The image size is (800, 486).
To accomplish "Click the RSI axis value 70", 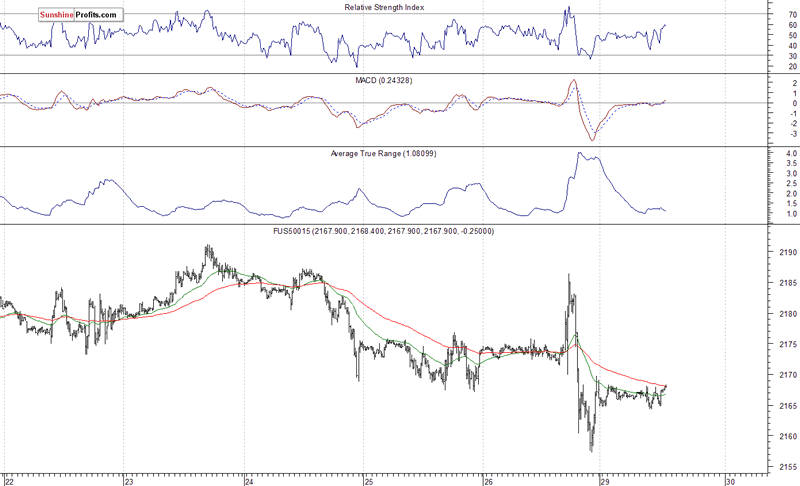I will pos(792,15).
